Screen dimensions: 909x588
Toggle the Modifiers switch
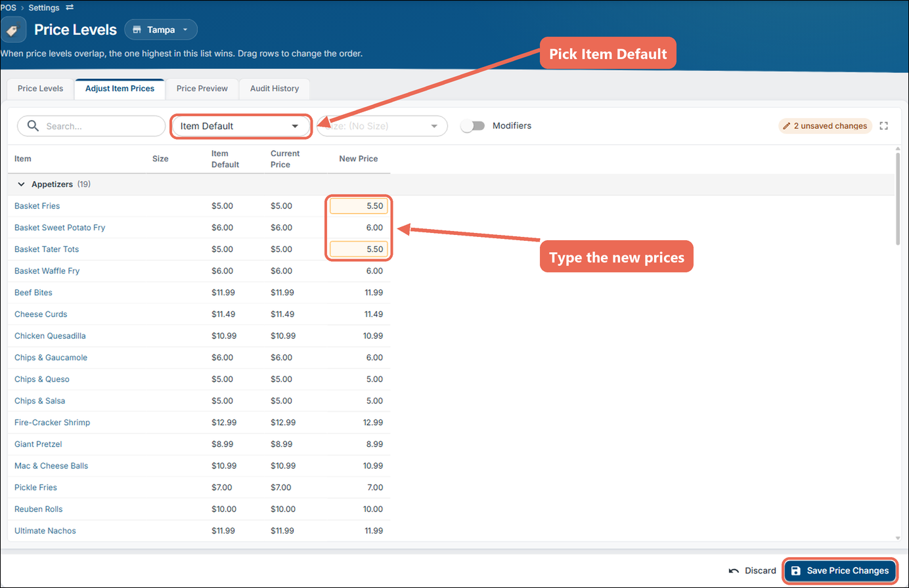(x=472, y=126)
